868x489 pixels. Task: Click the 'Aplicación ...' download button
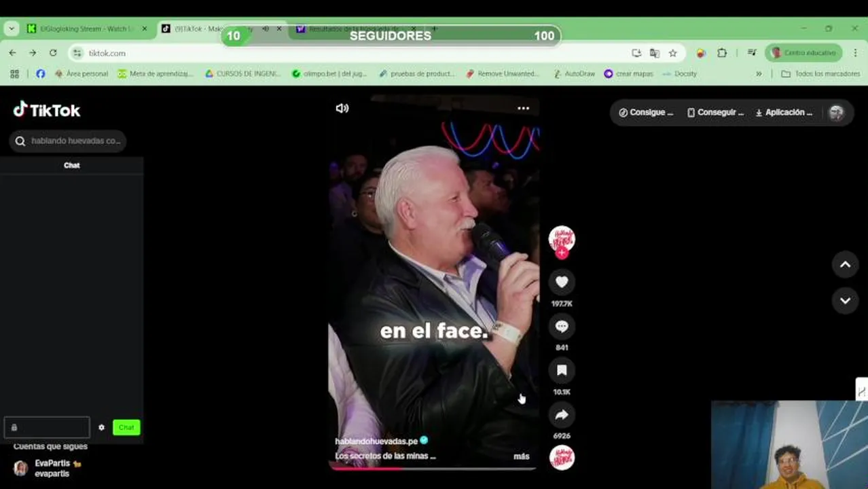click(784, 113)
